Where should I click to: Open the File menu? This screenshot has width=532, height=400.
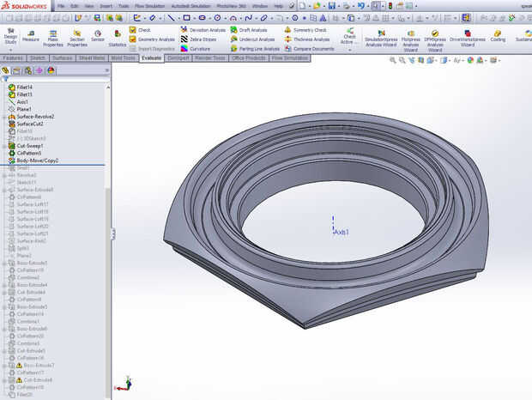pyautogui.click(x=61, y=6)
